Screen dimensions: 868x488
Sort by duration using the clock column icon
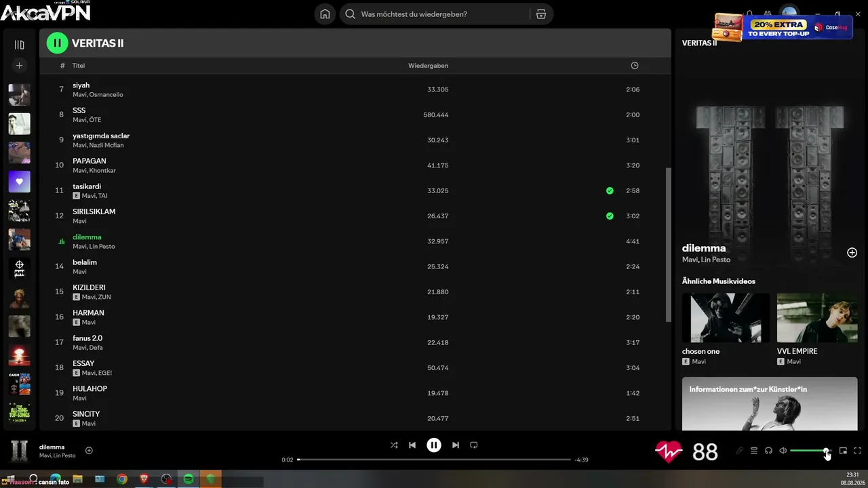point(635,66)
